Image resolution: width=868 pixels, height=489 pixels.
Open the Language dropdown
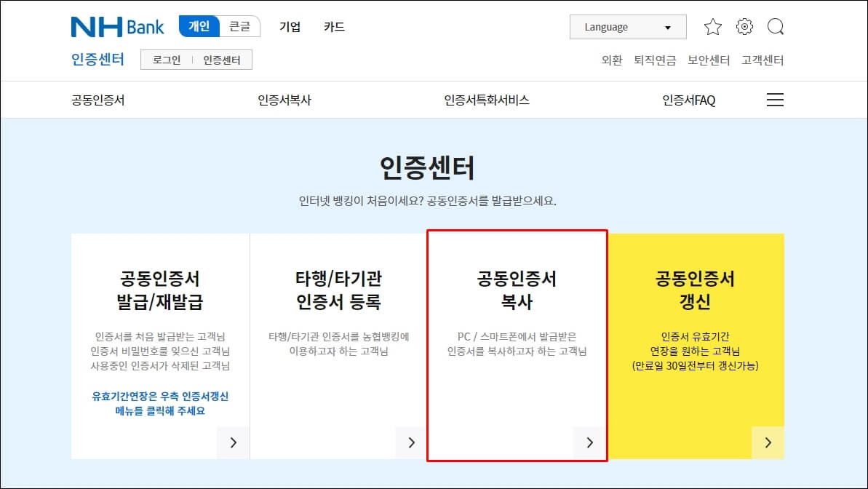point(627,26)
